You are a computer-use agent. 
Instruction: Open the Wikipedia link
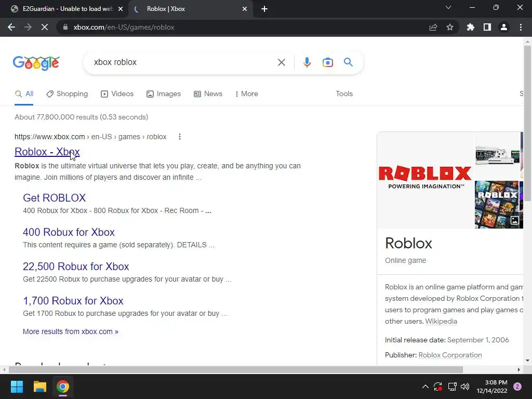tap(441, 321)
